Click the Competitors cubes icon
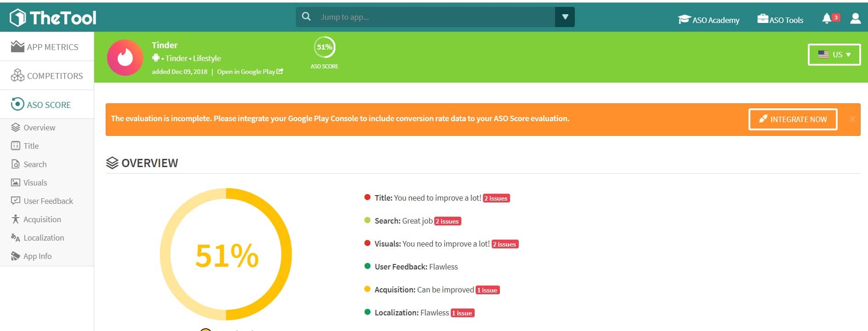 17,75
